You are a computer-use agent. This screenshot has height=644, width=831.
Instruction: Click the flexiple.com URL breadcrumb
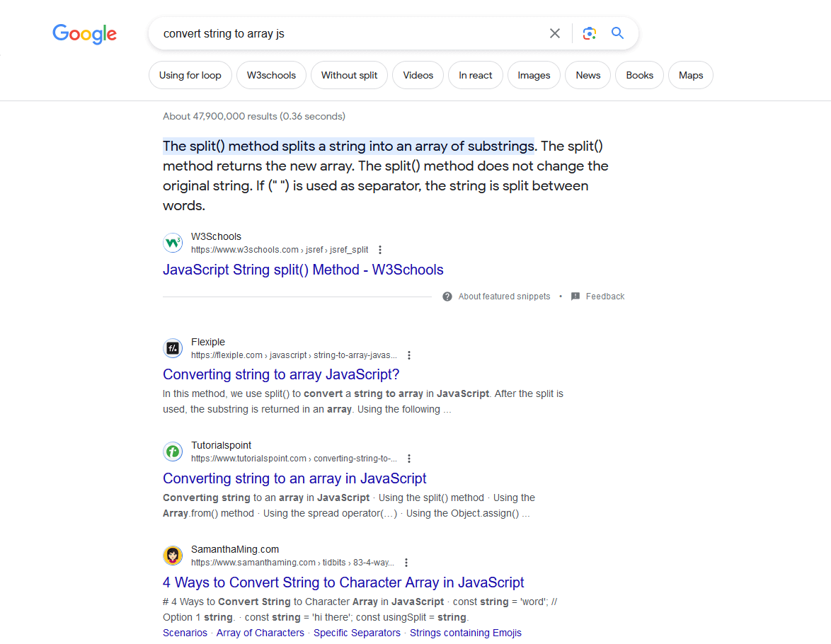pyautogui.click(x=294, y=355)
